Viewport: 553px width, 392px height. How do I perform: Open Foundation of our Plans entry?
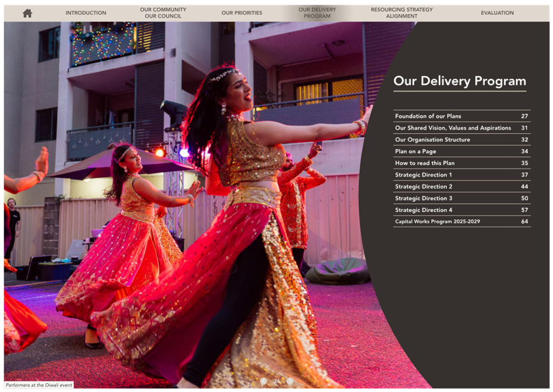461,116
